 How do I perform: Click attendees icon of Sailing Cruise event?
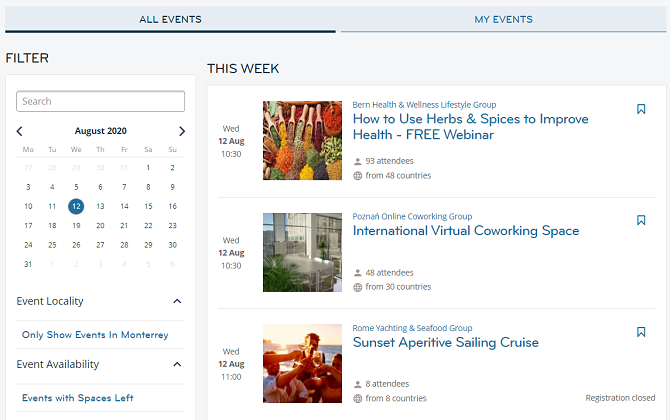pos(358,383)
